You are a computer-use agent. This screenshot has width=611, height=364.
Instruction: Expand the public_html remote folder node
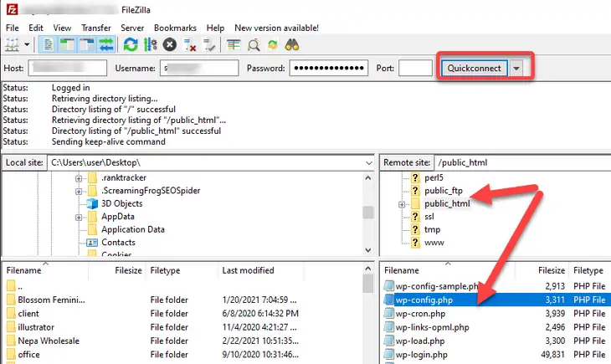402,204
